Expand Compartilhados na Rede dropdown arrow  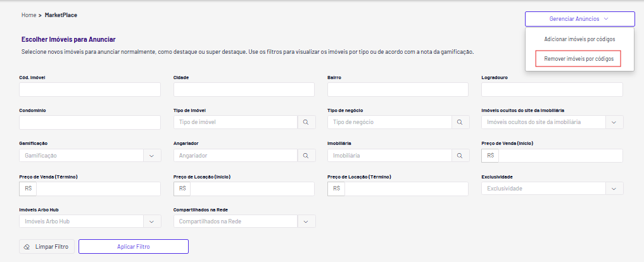point(306,221)
